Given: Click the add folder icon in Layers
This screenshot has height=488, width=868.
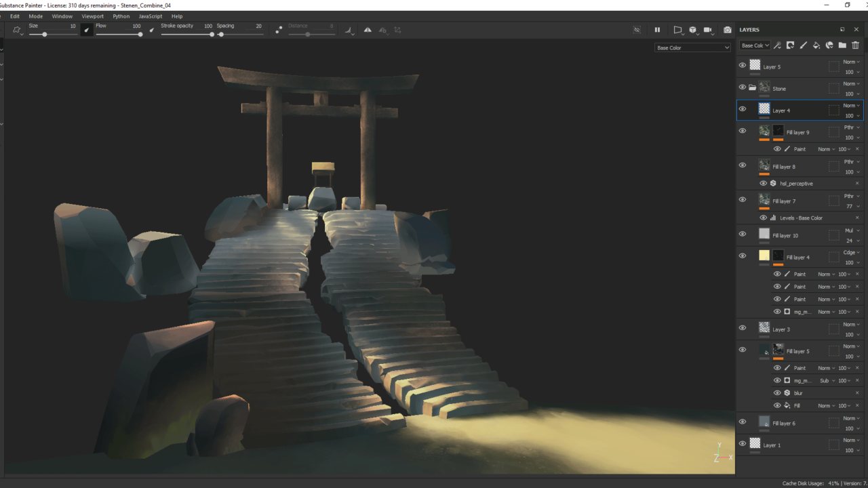Looking at the screenshot, I should click(842, 45).
